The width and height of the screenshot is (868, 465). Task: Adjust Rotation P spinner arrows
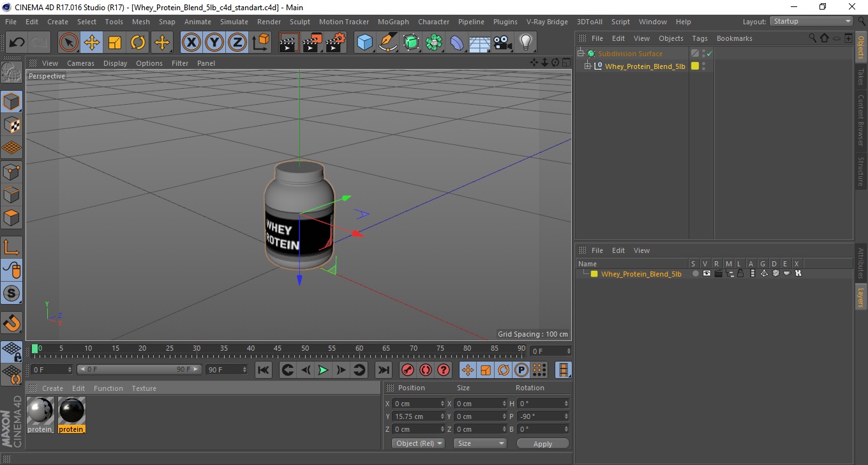[x=566, y=416]
